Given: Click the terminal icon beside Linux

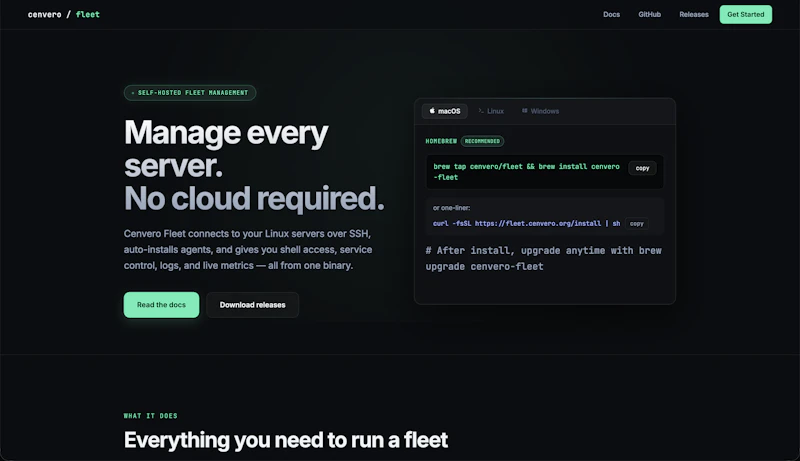Looking at the screenshot, I should tap(481, 111).
